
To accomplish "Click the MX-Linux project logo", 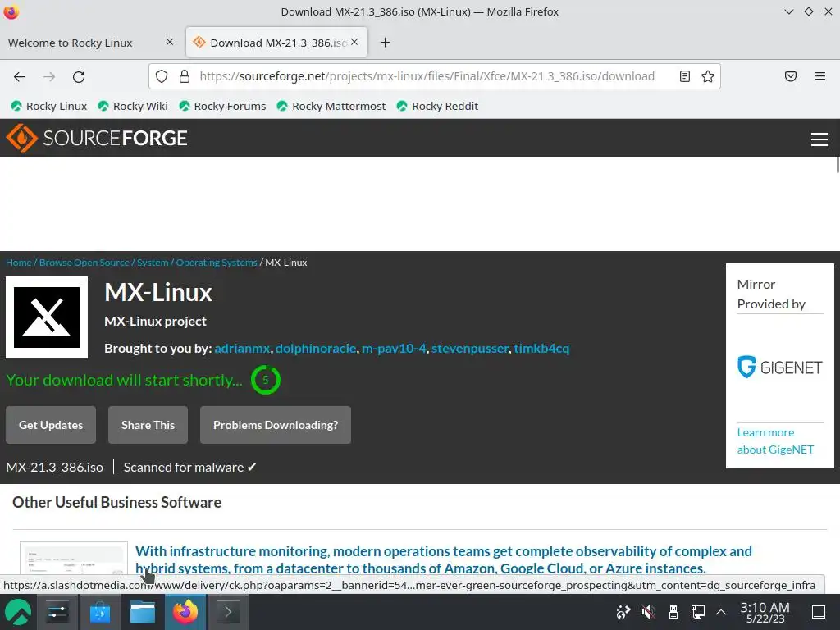I will pyautogui.click(x=47, y=317).
